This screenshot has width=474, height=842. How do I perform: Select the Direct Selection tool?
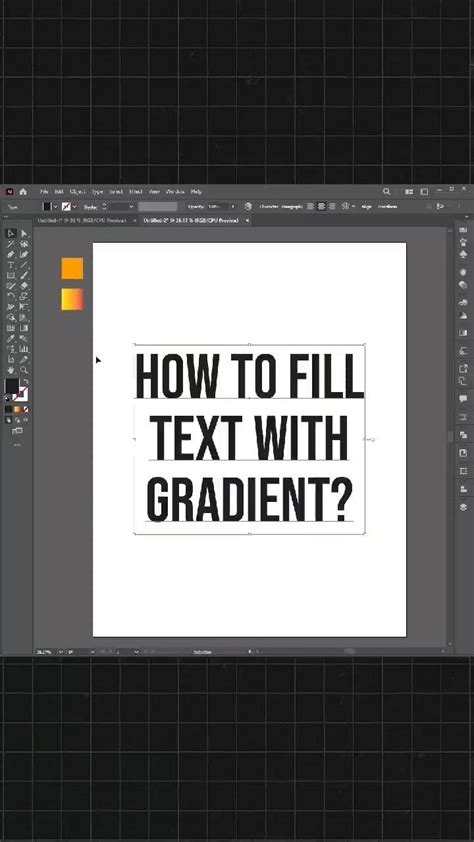(x=24, y=234)
